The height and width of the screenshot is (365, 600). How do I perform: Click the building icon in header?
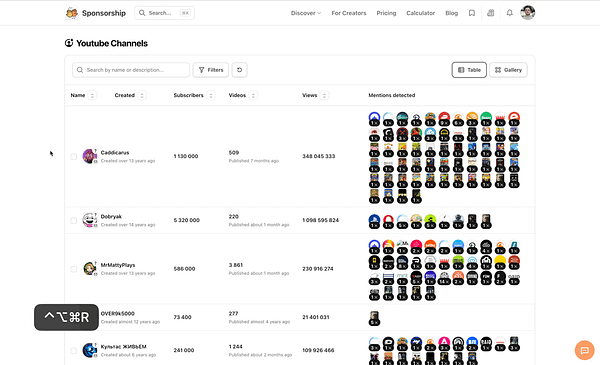pyautogui.click(x=491, y=13)
